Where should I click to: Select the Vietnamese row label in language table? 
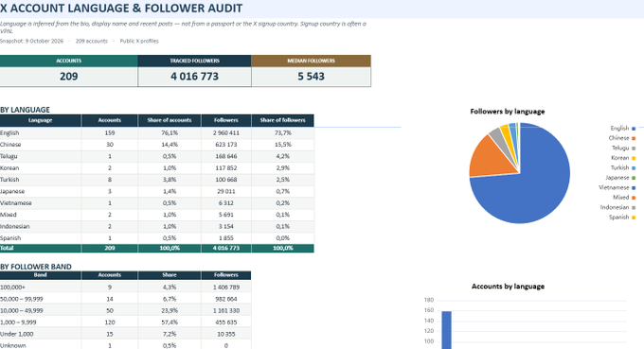[x=15, y=203]
